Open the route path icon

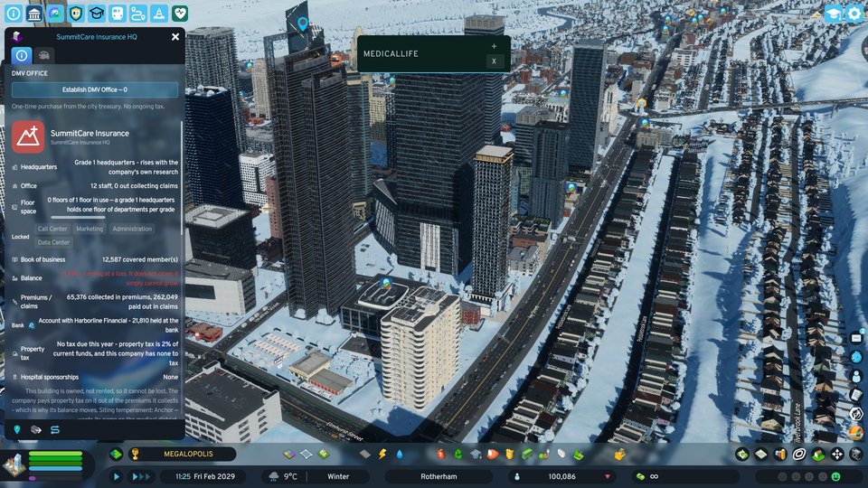tap(138, 13)
